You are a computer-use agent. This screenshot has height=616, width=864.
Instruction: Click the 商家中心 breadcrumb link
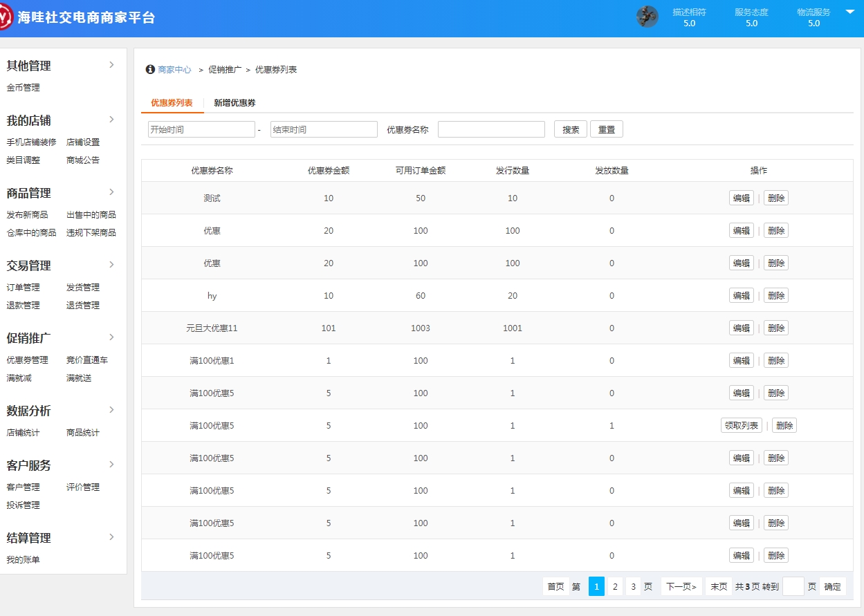click(174, 70)
